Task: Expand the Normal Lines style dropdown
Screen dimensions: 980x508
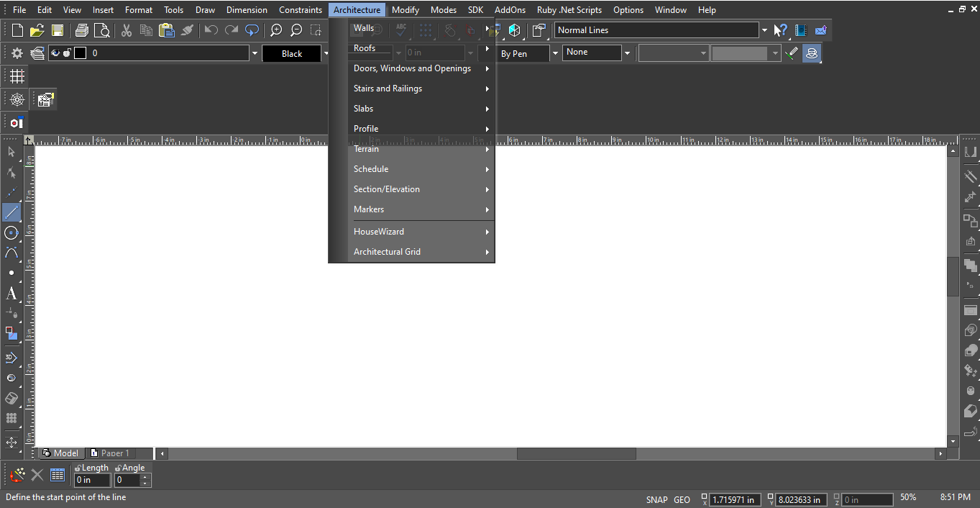Action: 764,30
